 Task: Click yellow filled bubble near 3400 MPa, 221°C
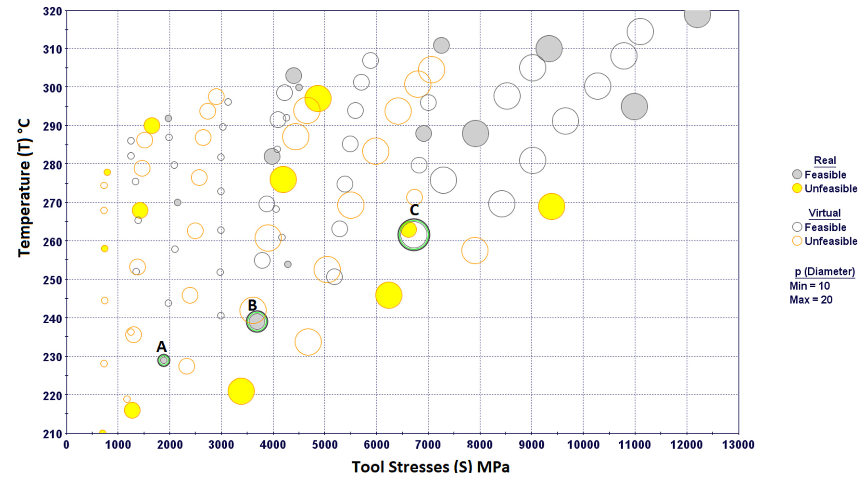pos(241,391)
